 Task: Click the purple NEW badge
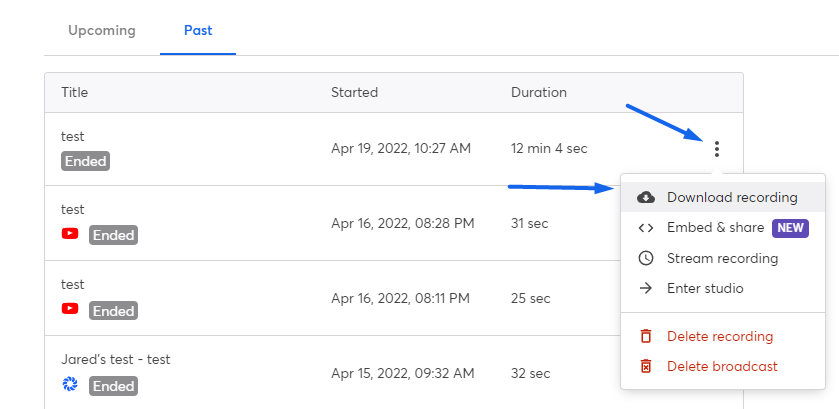(x=790, y=228)
